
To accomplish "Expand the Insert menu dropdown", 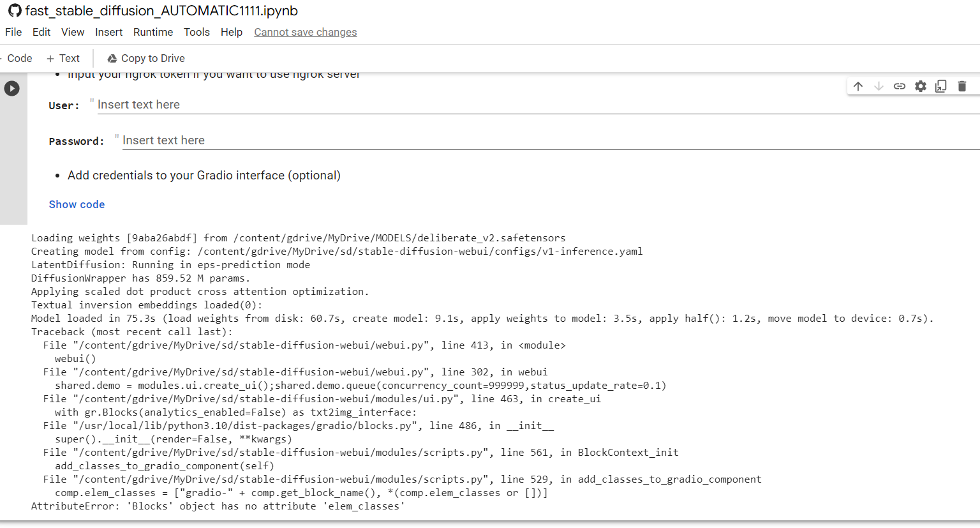I will tap(108, 32).
